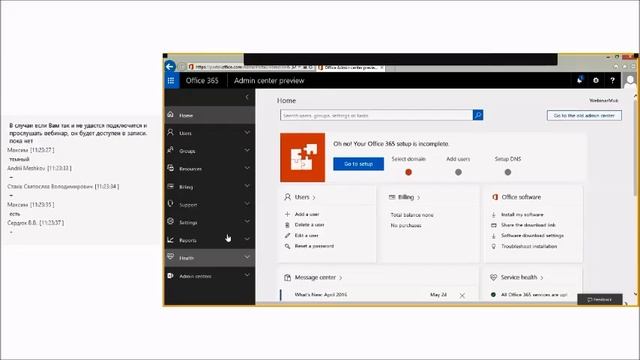640x360 pixels.
Task: Dismiss the What's New April message
Action: pos(462,296)
